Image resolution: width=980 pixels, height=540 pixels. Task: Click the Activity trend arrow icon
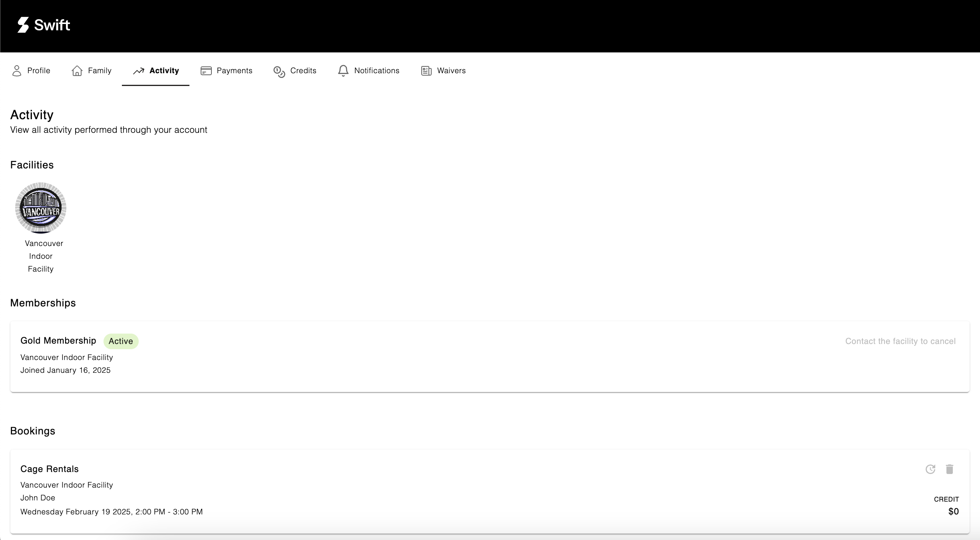(x=139, y=71)
